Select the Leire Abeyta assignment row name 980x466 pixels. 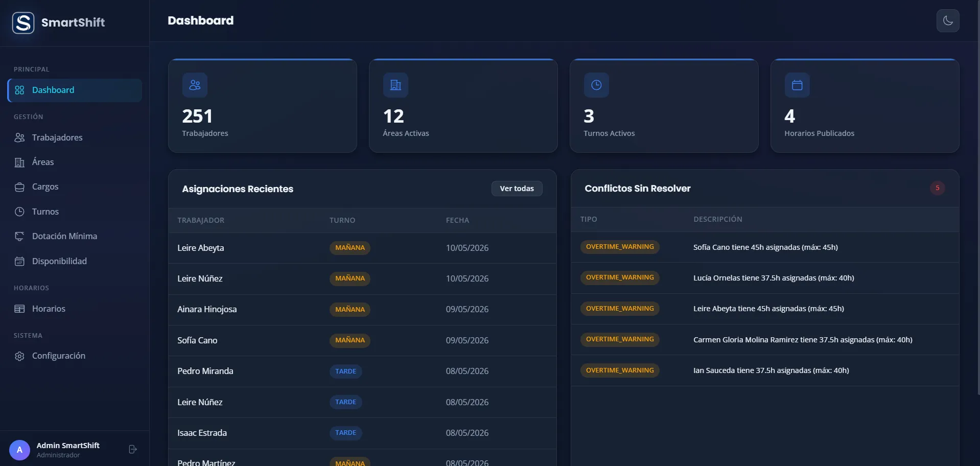click(201, 248)
